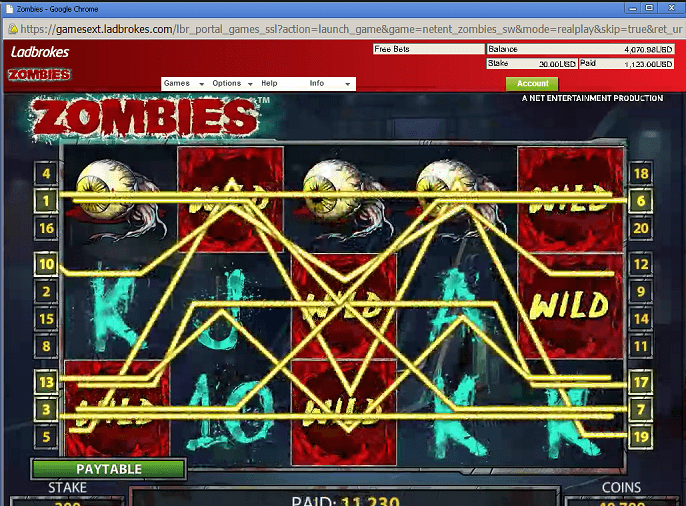Screen dimensions: 686x506
Task: Select payline indicator 2
Action: coord(46,292)
